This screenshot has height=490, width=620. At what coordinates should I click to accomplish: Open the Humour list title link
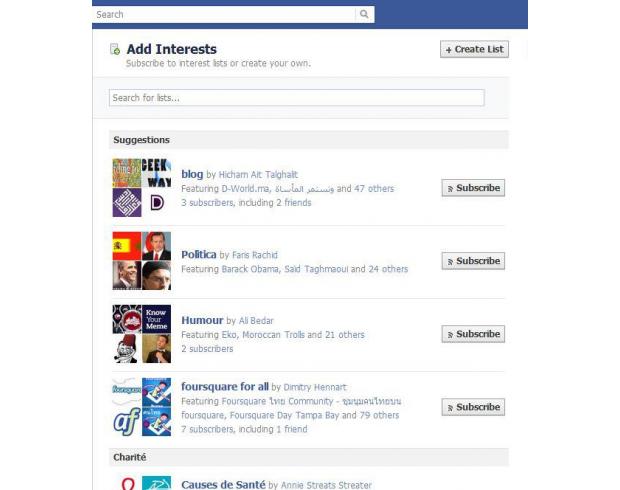(202, 320)
